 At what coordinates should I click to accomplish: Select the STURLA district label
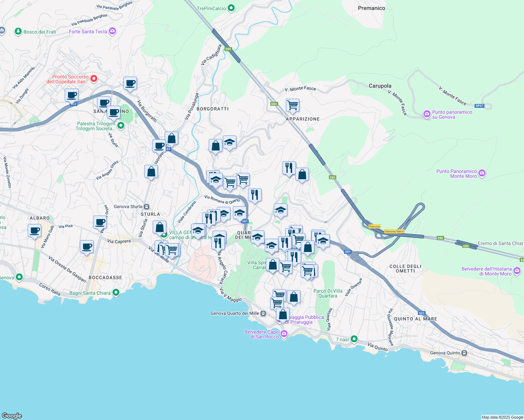150,214
